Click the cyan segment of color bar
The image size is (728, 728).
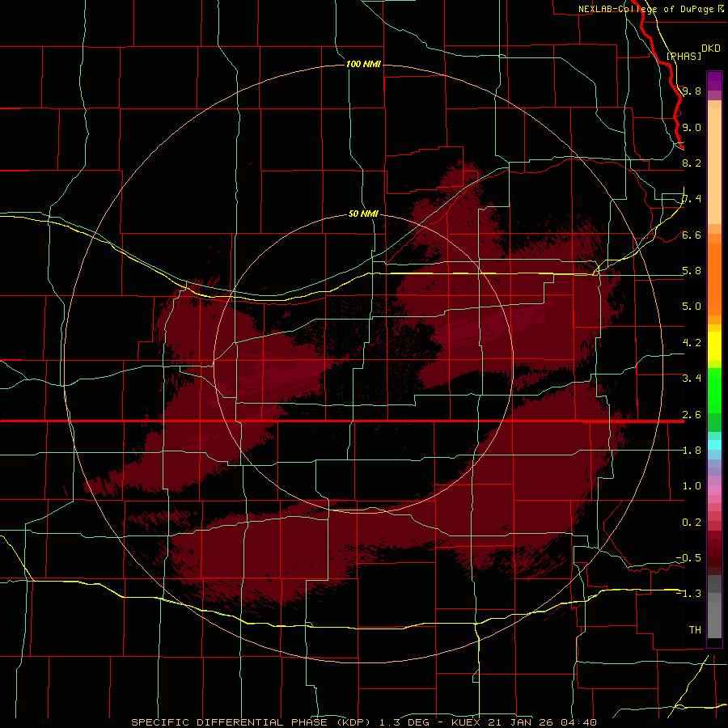[714, 444]
